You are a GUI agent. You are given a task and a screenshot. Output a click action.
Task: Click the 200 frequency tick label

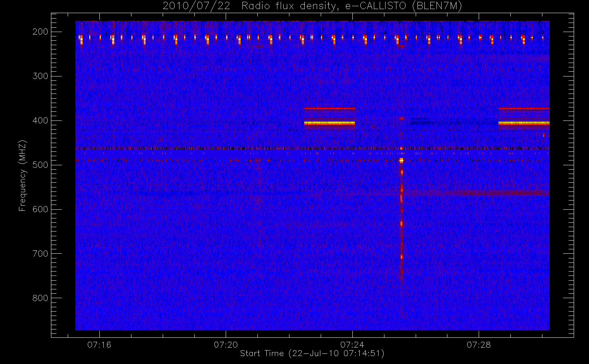(x=40, y=32)
